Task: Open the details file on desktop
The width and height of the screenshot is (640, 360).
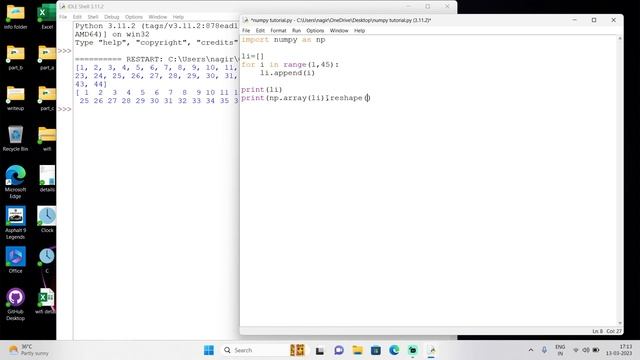Action: pos(47,179)
